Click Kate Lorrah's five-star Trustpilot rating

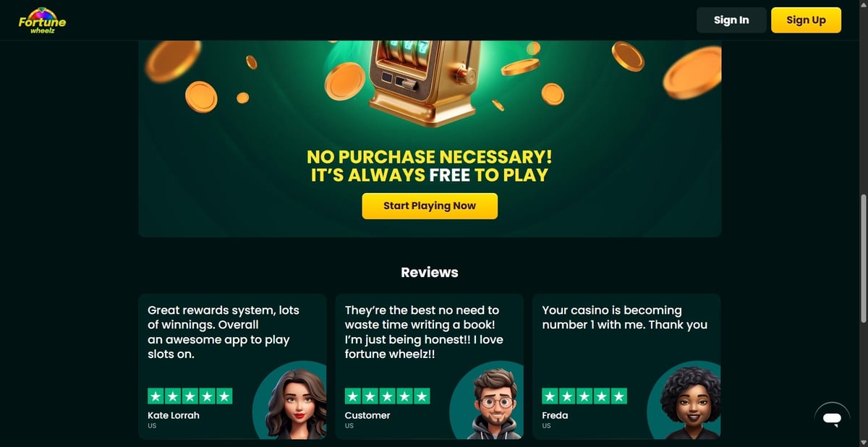coord(190,396)
